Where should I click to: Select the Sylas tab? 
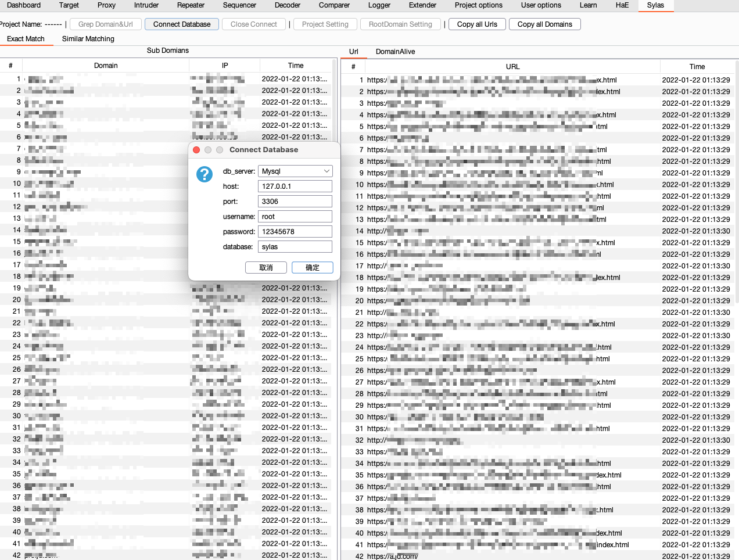[656, 5]
